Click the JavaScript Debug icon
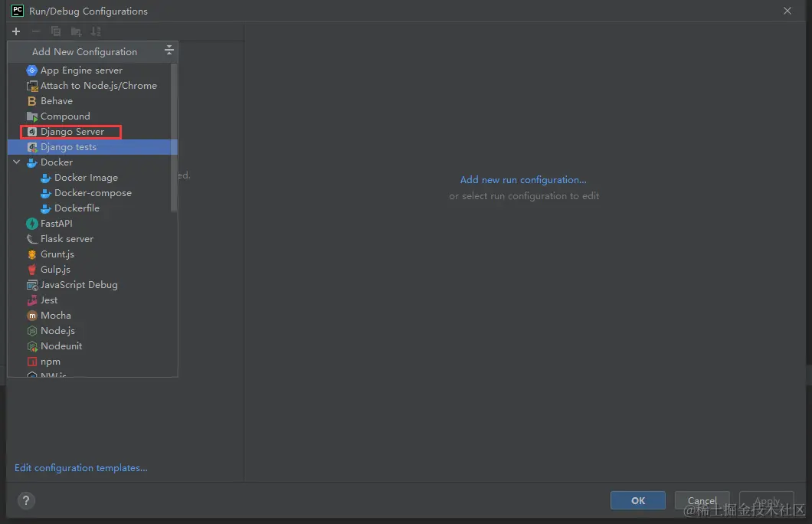Viewport: 812px width, 524px height. 31,285
